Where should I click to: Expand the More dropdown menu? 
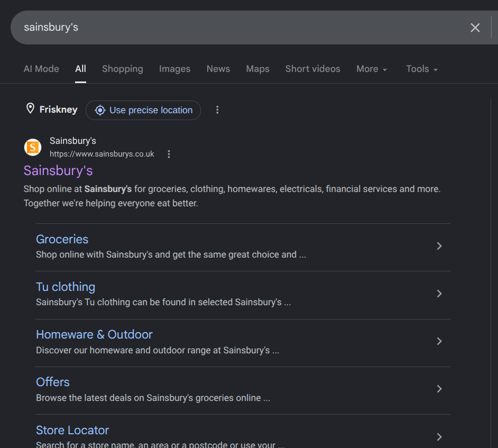[372, 69]
